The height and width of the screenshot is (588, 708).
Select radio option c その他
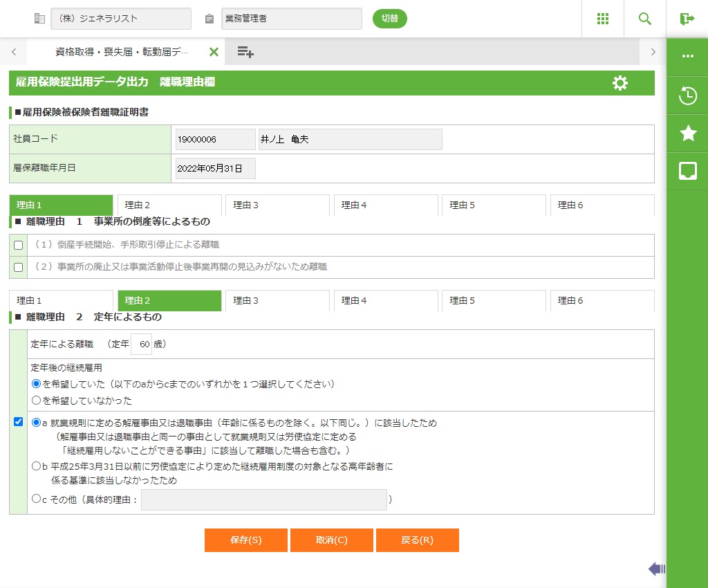[x=37, y=497]
